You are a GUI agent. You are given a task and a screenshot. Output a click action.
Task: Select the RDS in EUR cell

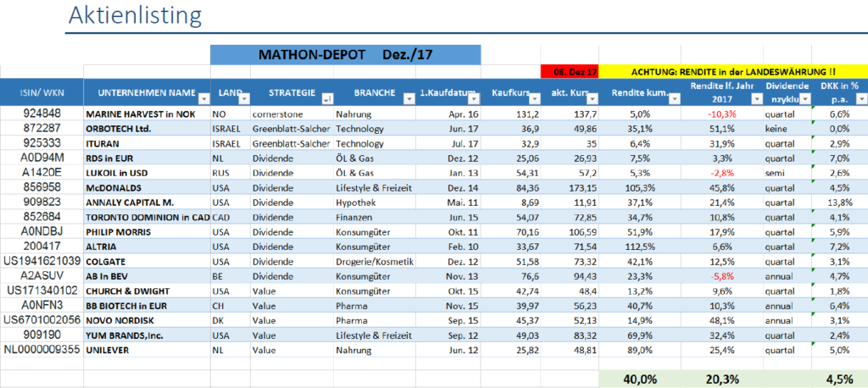click(147, 158)
